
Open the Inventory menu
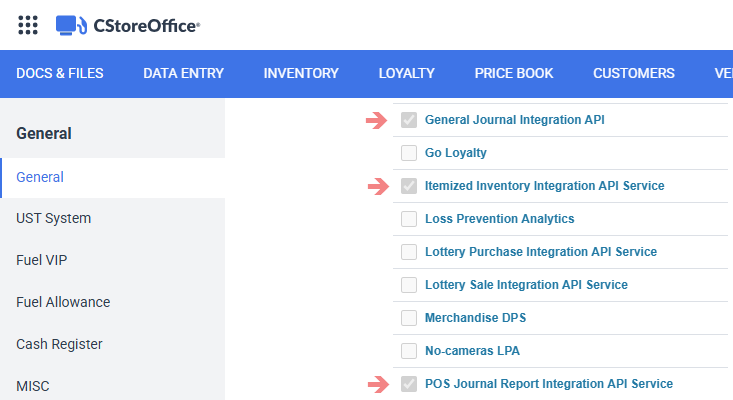301,73
